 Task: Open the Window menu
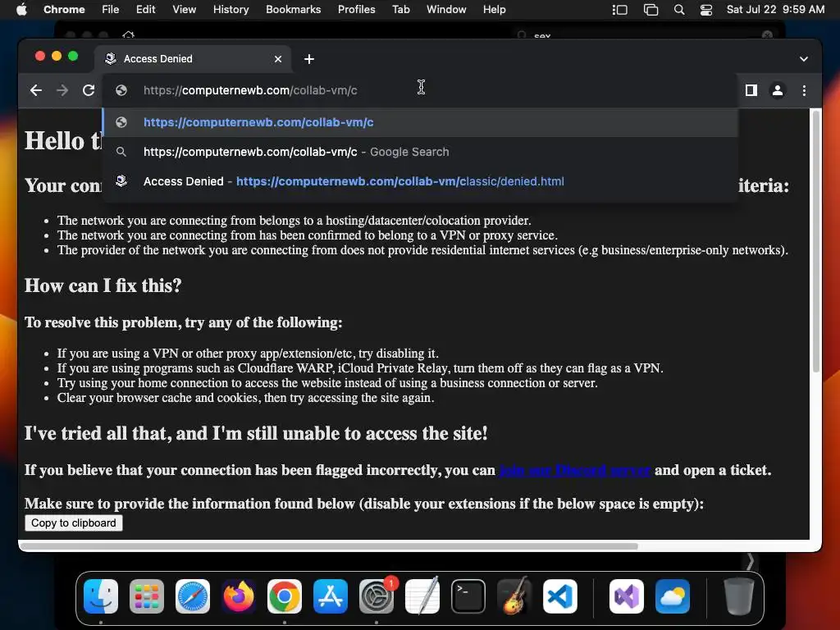click(446, 10)
